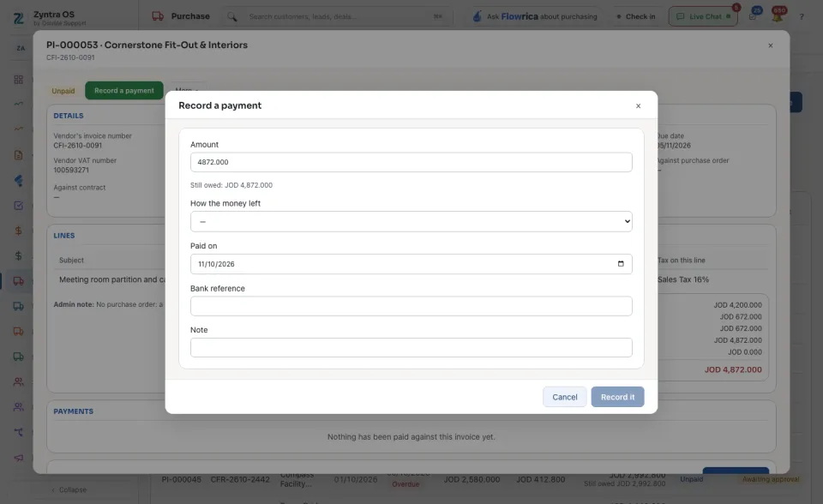Viewport: 823px width, 504px height.
Task: Click Ask Flowrica about purchasing
Action: click(535, 17)
